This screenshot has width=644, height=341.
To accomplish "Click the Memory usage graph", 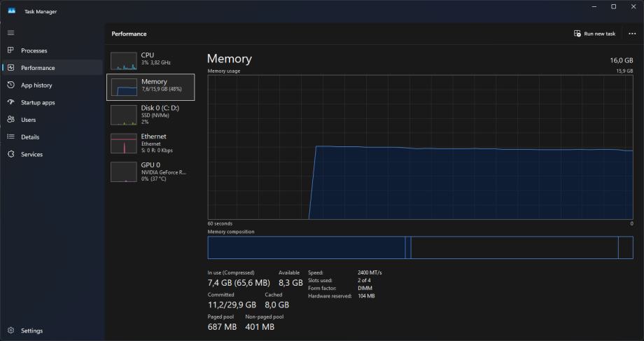I will [420, 147].
